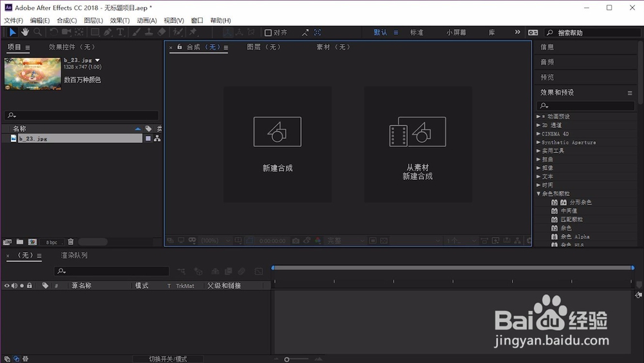This screenshot has height=363, width=644.
Task: Open the 文件(F) menu
Action: [x=14, y=20]
